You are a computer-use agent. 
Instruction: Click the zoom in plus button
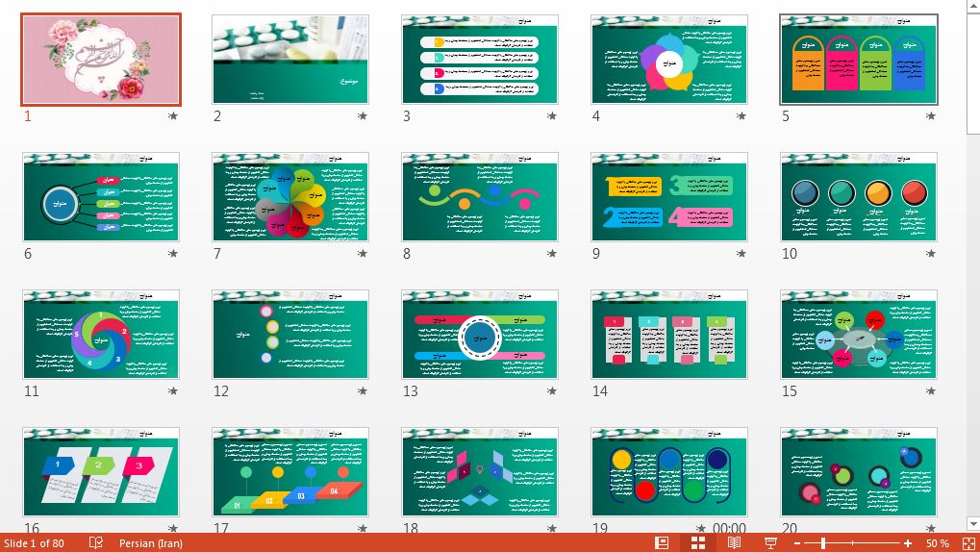pyautogui.click(x=907, y=543)
